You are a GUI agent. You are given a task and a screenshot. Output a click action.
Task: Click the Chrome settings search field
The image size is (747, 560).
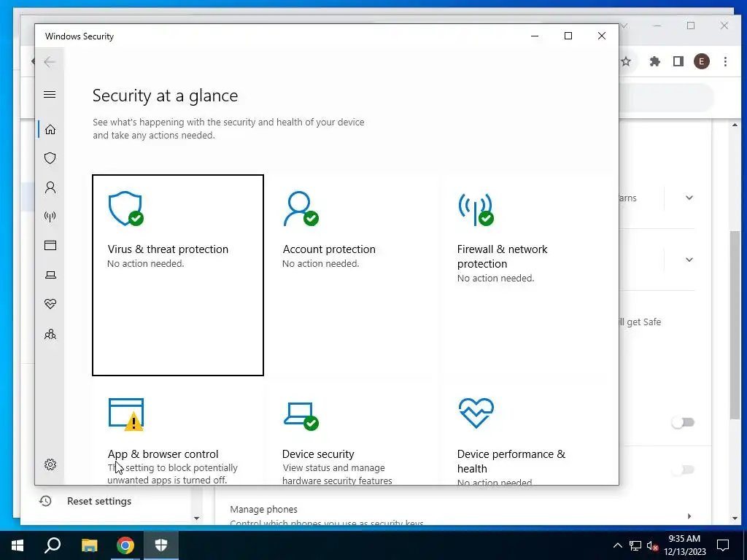click(x=667, y=98)
